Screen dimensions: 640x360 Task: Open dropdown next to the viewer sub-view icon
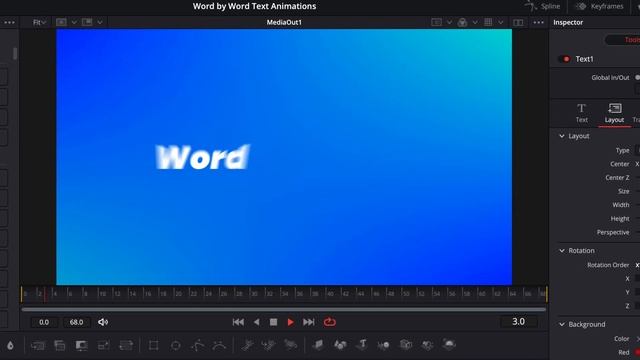point(74,22)
